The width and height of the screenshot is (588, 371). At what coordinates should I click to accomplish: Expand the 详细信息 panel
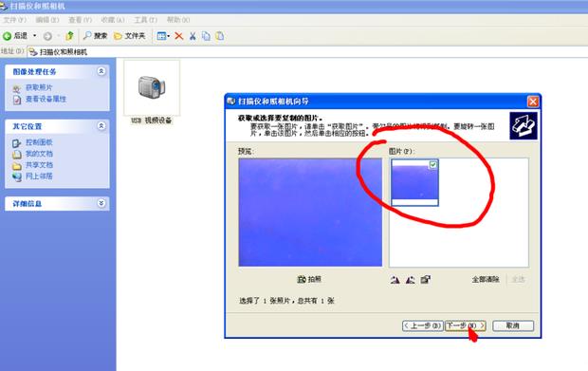click(x=101, y=203)
